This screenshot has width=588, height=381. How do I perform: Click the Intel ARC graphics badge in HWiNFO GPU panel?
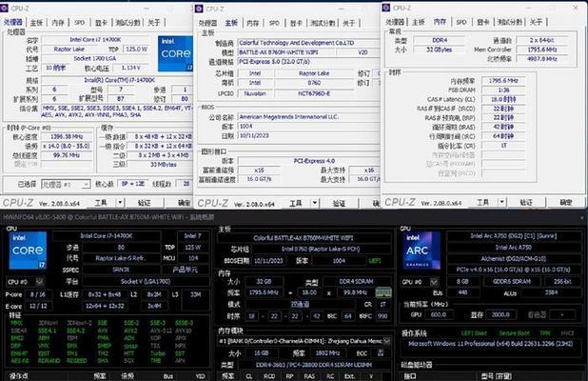tap(421, 251)
